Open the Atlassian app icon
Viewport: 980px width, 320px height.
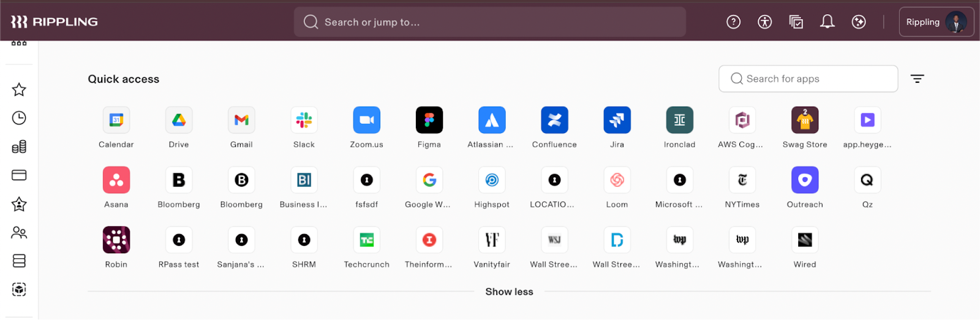click(492, 120)
